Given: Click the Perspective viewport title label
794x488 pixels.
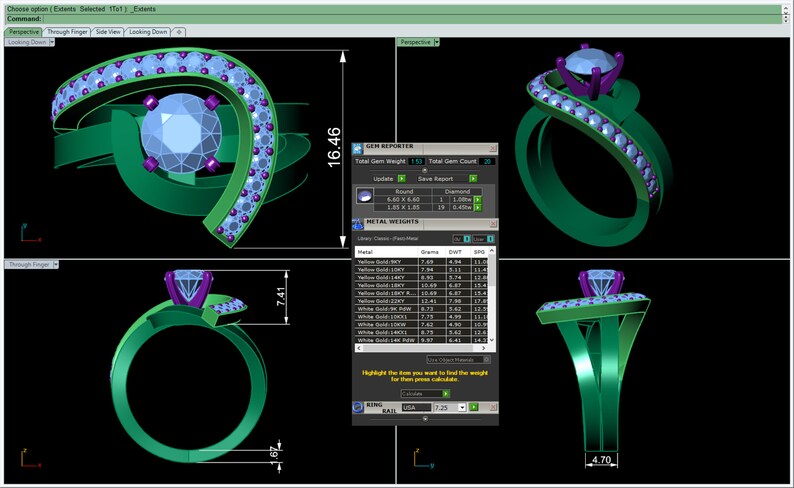Looking at the screenshot, I should pos(415,43).
